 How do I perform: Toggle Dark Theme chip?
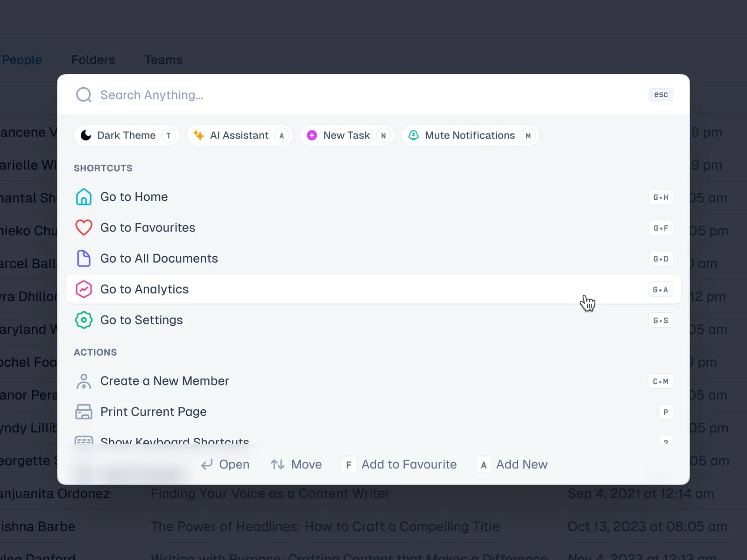click(x=127, y=135)
